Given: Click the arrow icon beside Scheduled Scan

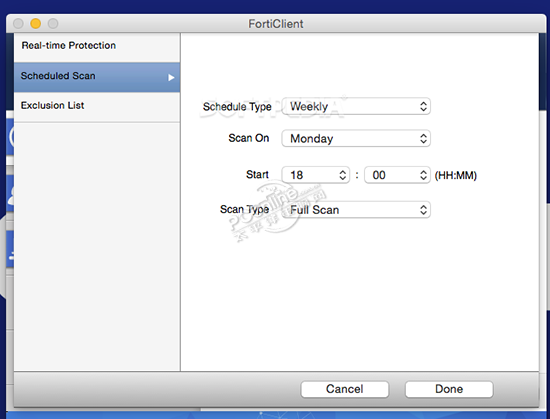Looking at the screenshot, I should click(x=171, y=77).
